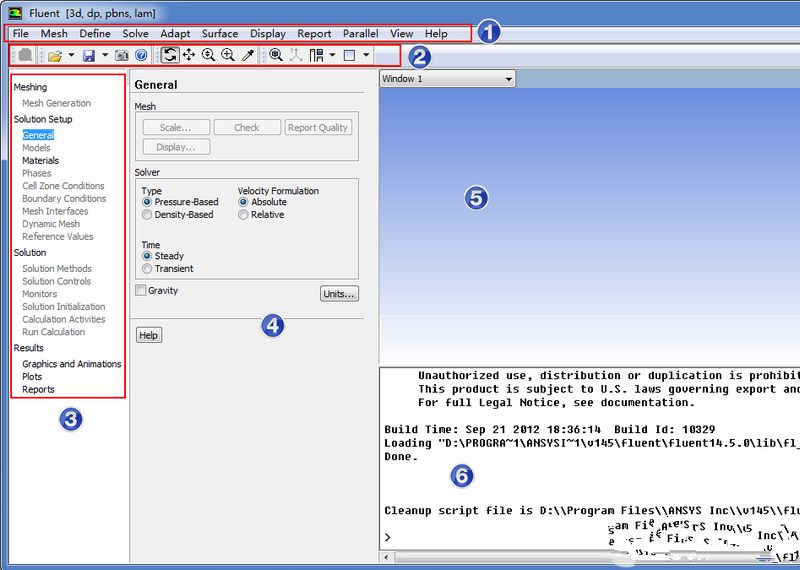Select the Pan view tool
The width and height of the screenshot is (800, 570).
click(189, 55)
